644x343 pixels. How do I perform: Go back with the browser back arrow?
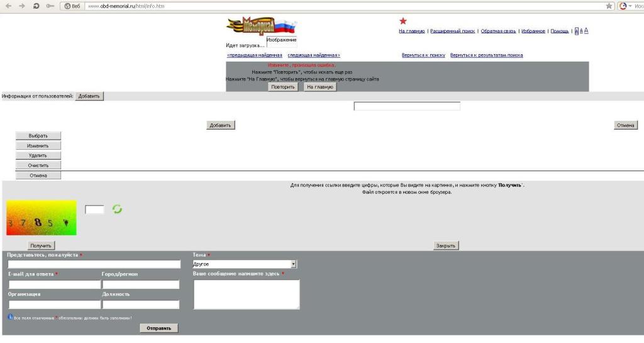[8, 6]
